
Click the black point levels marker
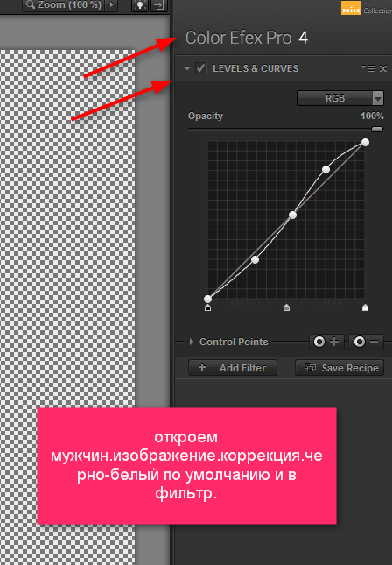[207, 307]
